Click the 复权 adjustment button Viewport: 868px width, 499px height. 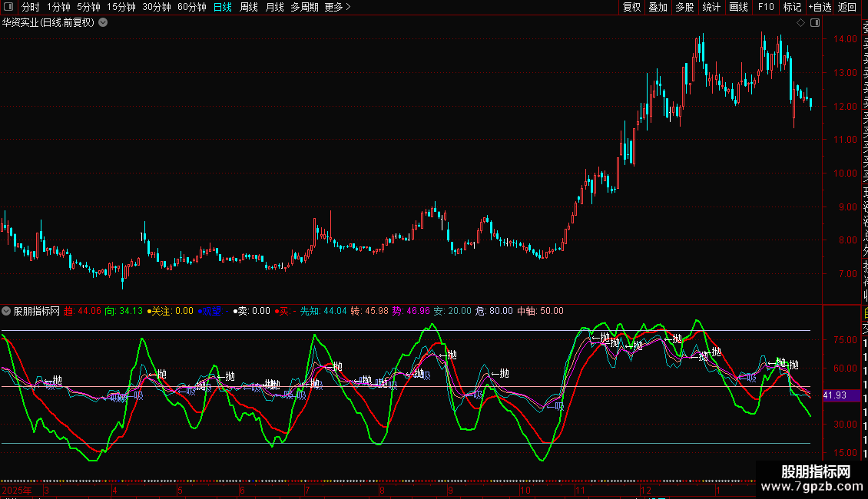pos(631,7)
